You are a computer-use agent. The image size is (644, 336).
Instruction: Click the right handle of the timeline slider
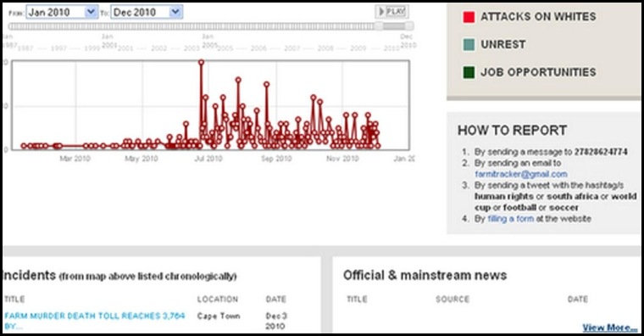click(x=409, y=26)
